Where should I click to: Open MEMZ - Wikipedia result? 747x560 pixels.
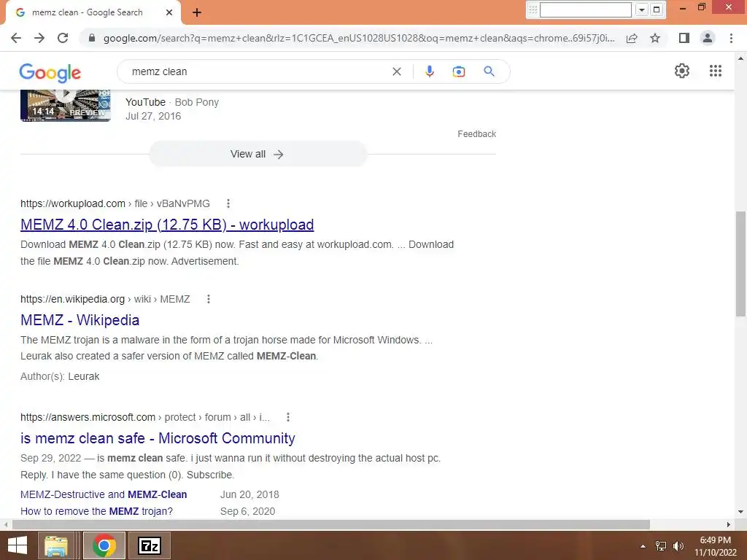(x=80, y=320)
